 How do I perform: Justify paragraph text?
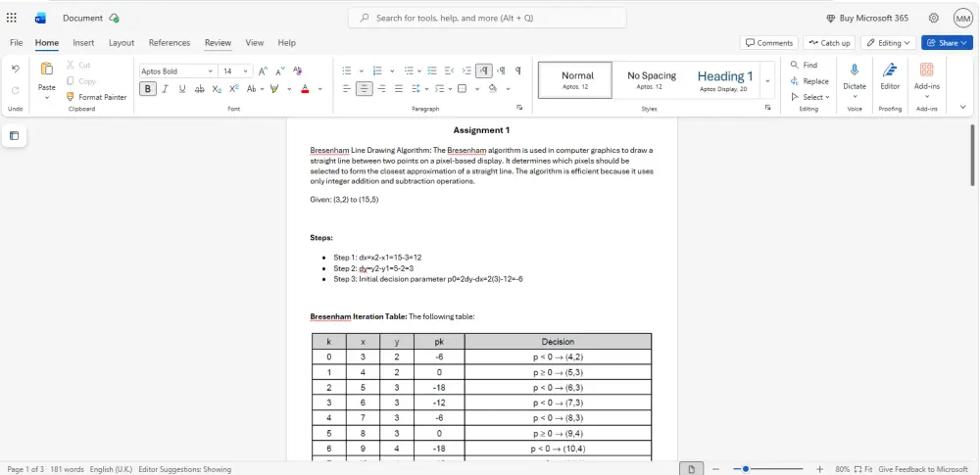(399, 89)
